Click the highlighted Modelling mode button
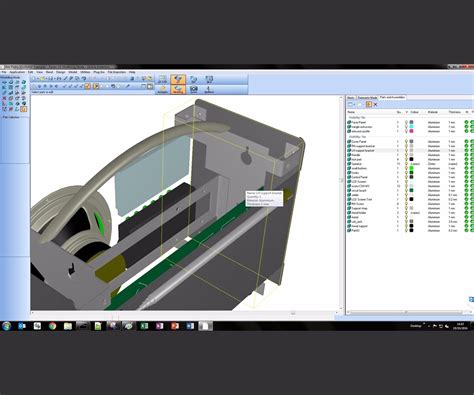The width and height of the screenshot is (474, 395). [178, 89]
